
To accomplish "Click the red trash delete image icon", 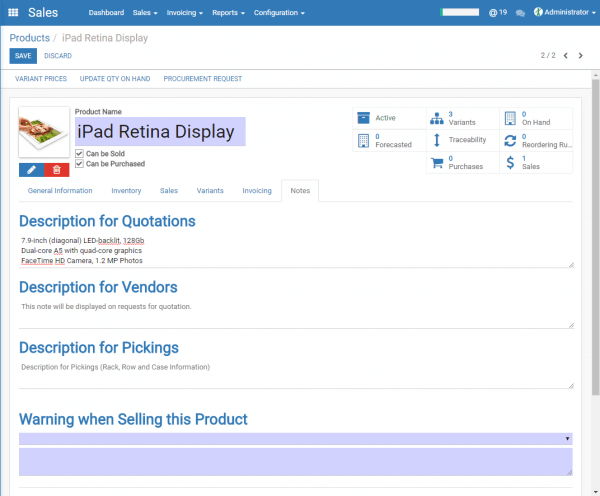I will pyautogui.click(x=57, y=170).
